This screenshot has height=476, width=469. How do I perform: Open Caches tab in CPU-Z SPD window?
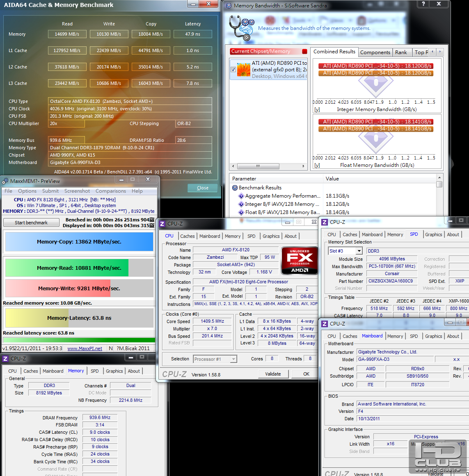[x=350, y=235]
